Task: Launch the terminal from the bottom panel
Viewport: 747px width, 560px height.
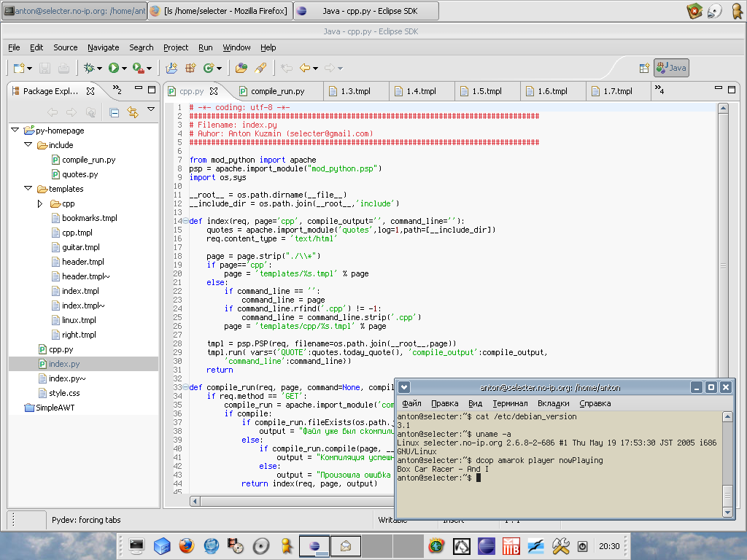Action: [x=136, y=545]
